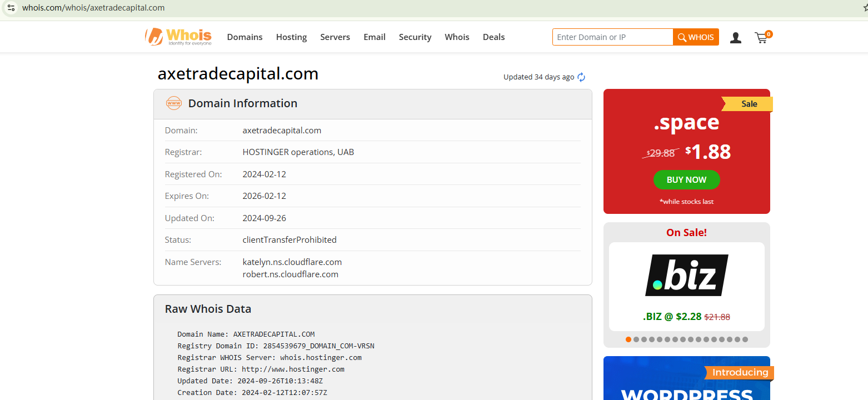This screenshot has width=868, height=400.
Task: Click the Registrar URL line
Action: pyautogui.click(x=261, y=369)
